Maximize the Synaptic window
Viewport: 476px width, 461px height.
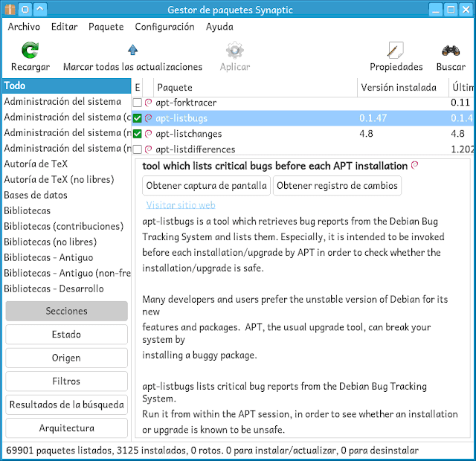(x=451, y=10)
